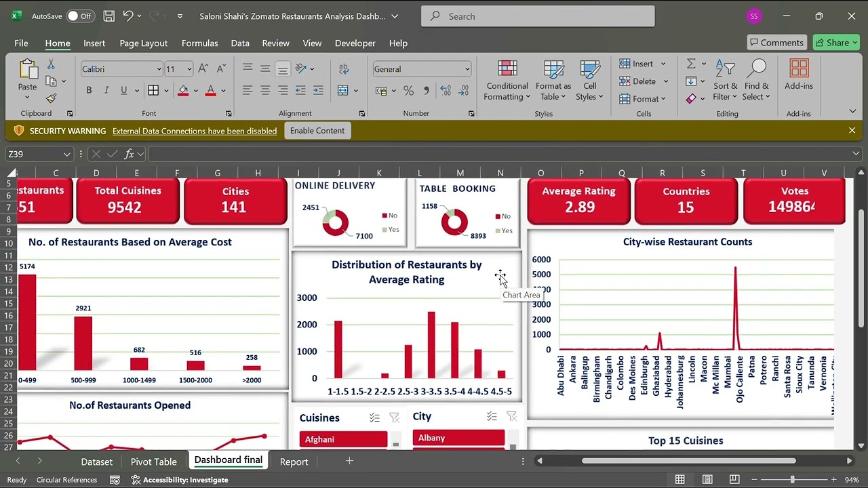Click the Insert Function fx icon
Viewport: 868px width, 488px height.
pyautogui.click(x=130, y=154)
